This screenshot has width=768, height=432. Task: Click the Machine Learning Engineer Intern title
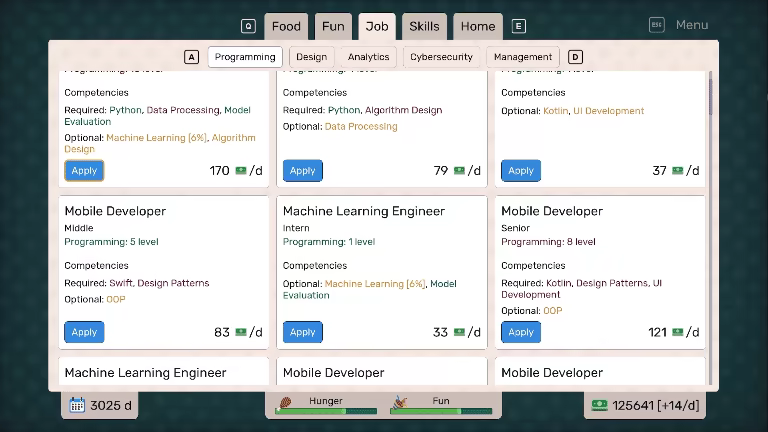coord(364,211)
